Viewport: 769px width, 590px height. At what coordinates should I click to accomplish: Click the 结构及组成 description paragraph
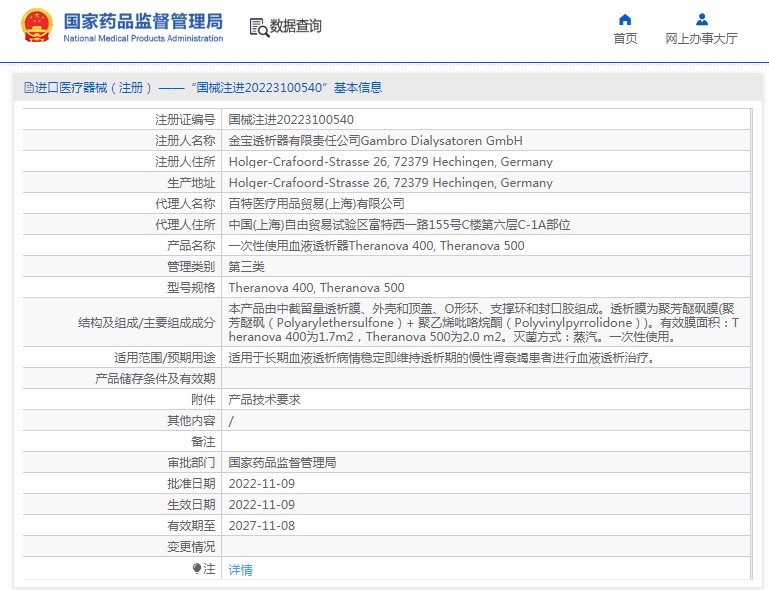(x=484, y=323)
